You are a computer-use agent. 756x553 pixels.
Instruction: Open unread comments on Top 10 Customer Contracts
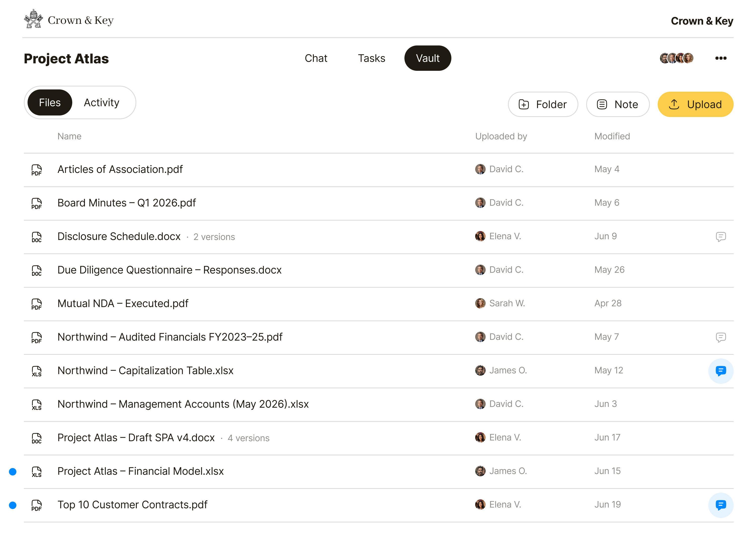[720, 505]
